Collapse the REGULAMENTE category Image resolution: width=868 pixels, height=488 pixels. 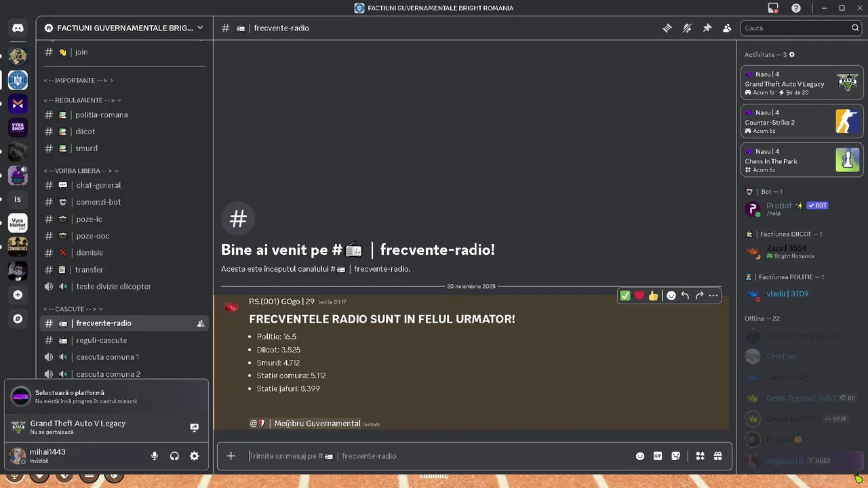pyautogui.click(x=83, y=100)
